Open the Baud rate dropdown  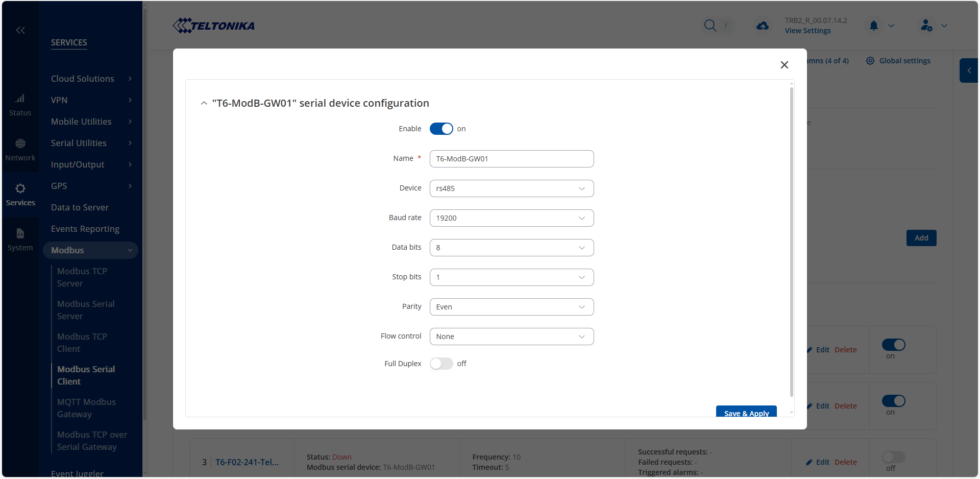pyautogui.click(x=511, y=218)
